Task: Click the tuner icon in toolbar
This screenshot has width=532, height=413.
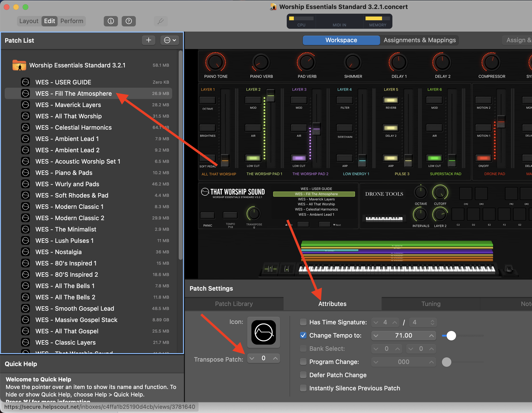Action: 161,21
